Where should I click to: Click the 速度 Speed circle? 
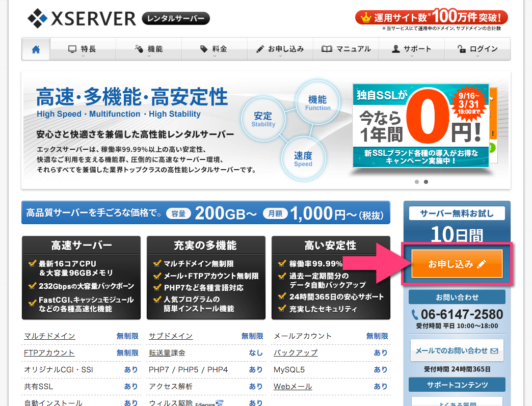click(x=303, y=159)
